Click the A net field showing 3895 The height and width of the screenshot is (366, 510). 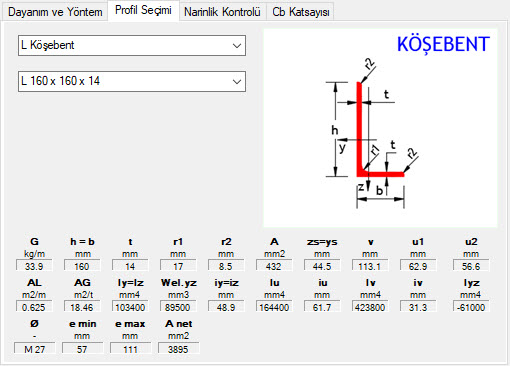(178, 349)
